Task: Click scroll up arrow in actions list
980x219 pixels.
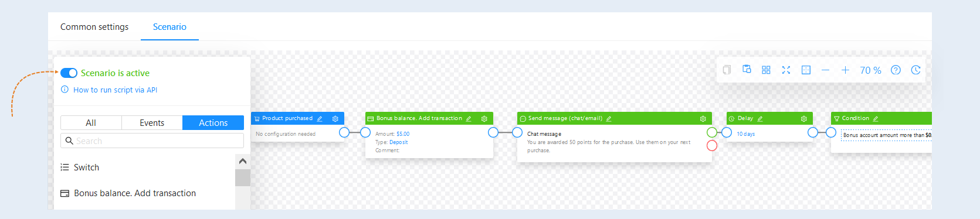Action: pos(243,161)
